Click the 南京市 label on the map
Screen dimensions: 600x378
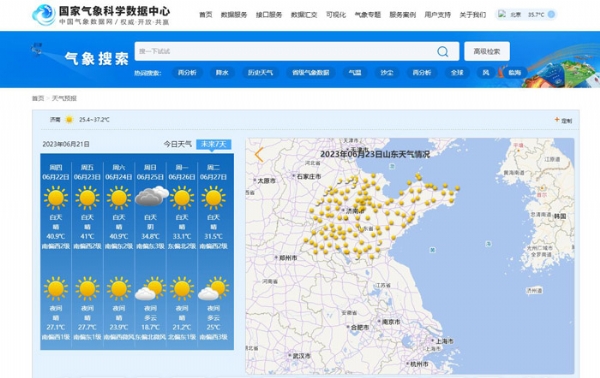(x=391, y=322)
